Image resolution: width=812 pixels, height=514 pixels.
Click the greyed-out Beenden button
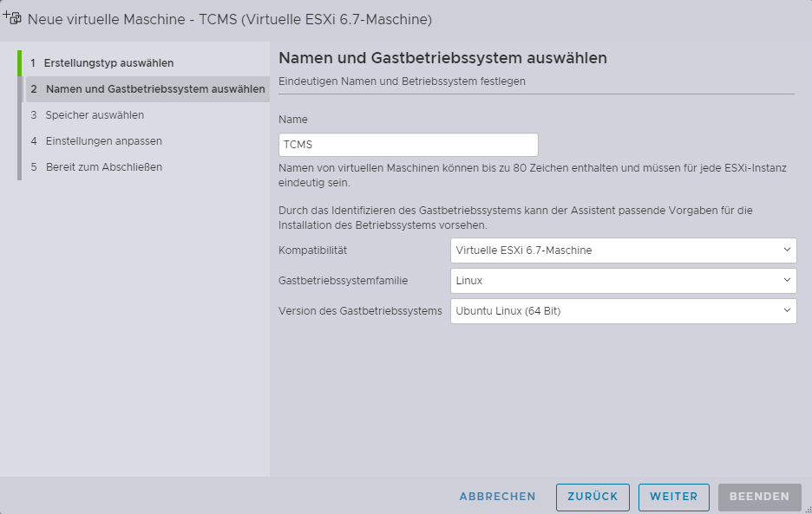coord(759,497)
